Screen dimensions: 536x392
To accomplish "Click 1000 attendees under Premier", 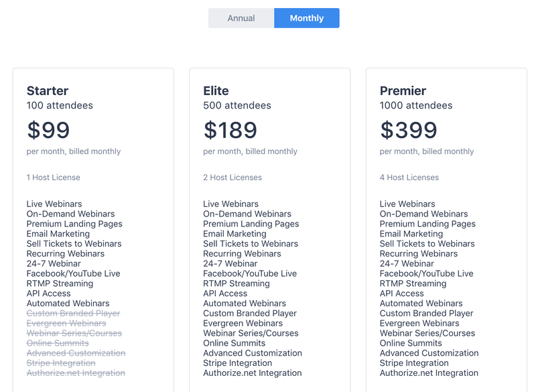I will coord(416,105).
